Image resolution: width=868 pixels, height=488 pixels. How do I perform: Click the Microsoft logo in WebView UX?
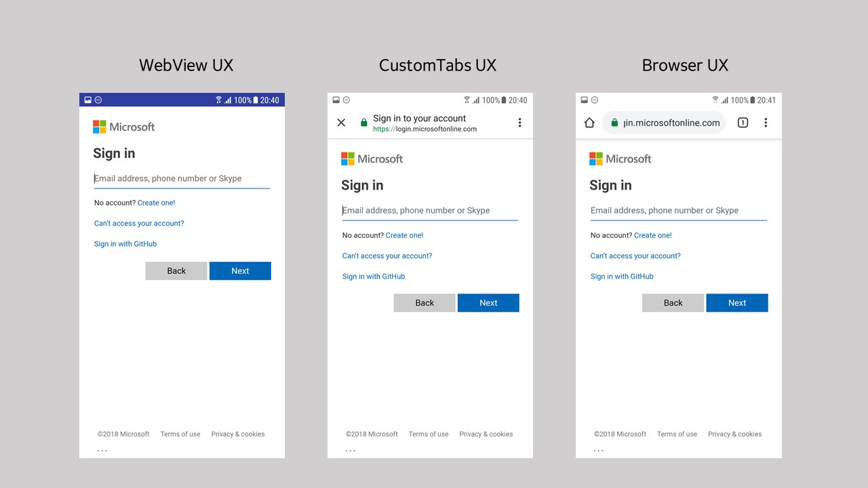click(x=123, y=127)
